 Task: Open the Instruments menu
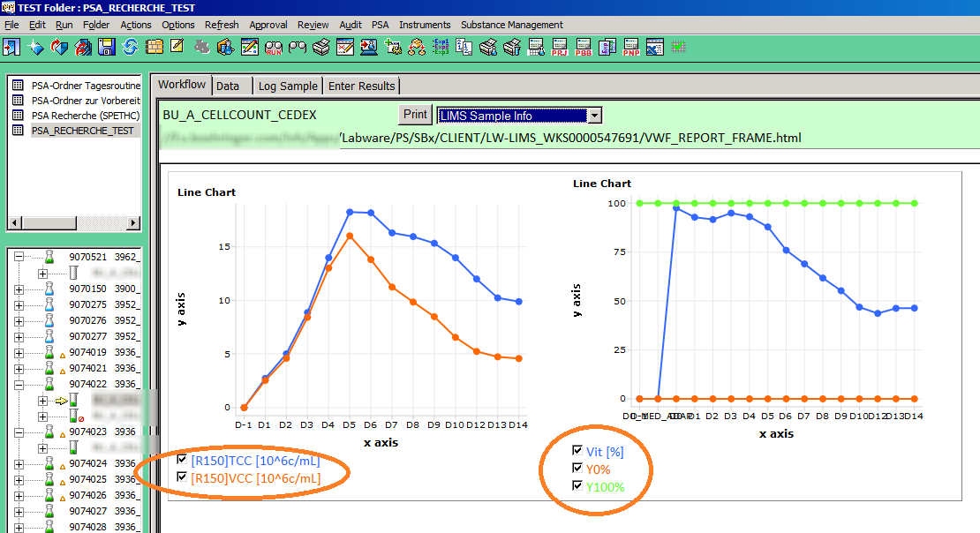(x=425, y=25)
